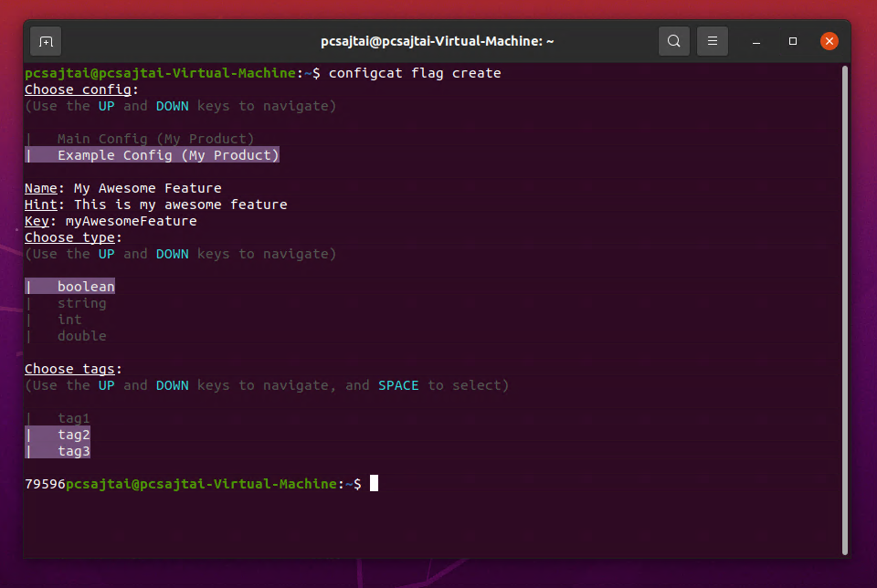
Task: Click the minimize window icon
Action: (755, 41)
